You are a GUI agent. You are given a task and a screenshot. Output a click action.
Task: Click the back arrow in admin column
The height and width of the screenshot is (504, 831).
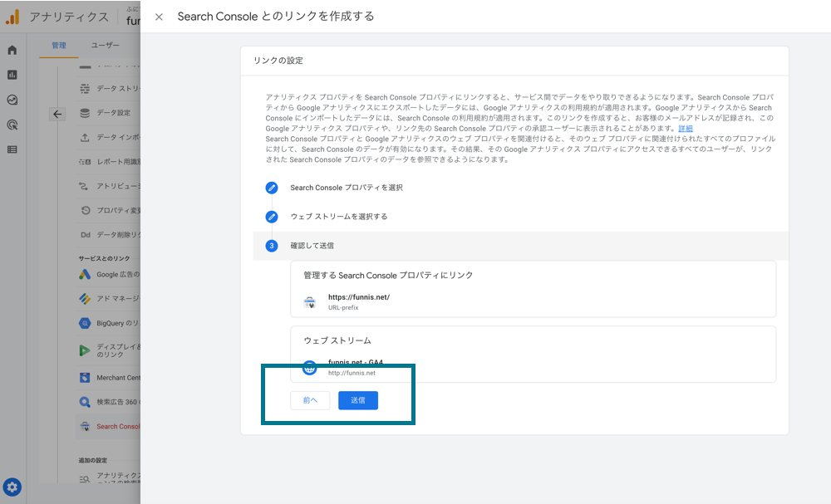(57, 114)
